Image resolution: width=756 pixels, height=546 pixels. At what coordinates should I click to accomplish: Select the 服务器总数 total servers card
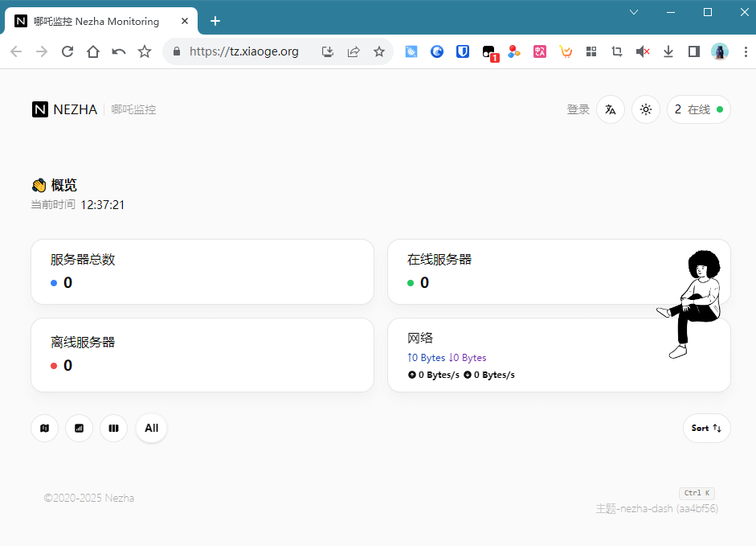click(x=202, y=272)
